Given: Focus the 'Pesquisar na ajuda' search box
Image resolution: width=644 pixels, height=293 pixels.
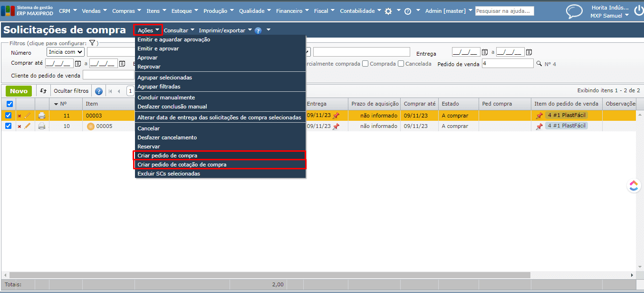Looking at the screenshot, I should tap(505, 11).
